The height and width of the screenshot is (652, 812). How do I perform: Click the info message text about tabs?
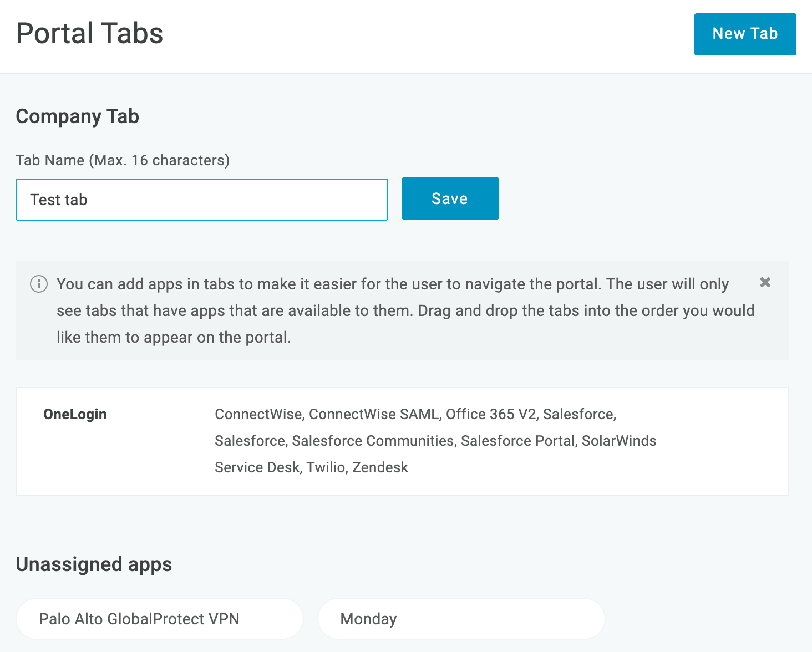(405, 310)
